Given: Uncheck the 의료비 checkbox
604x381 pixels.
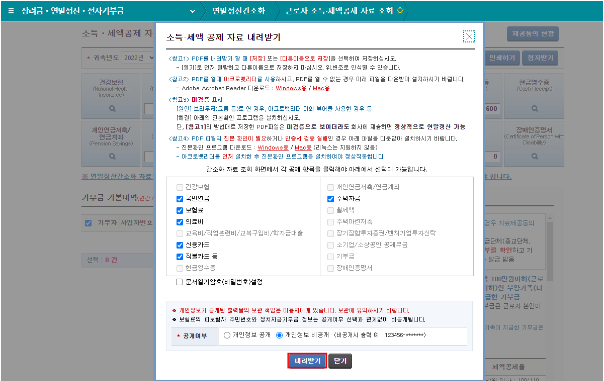Looking at the screenshot, I should [179, 222].
